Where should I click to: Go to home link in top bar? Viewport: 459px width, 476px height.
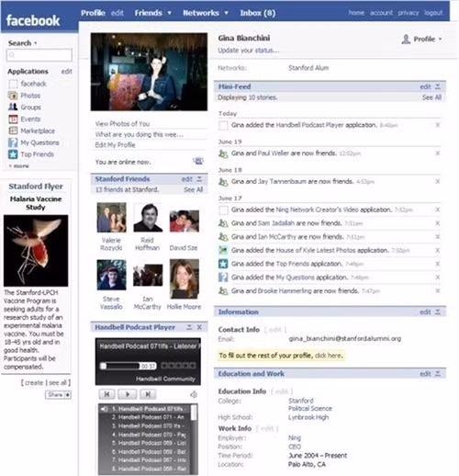pos(356,13)
